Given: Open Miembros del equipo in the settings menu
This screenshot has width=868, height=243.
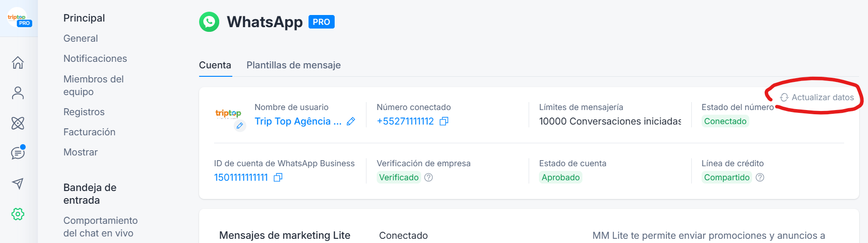Looking at the screenshot, I should (x=93, y=85).
